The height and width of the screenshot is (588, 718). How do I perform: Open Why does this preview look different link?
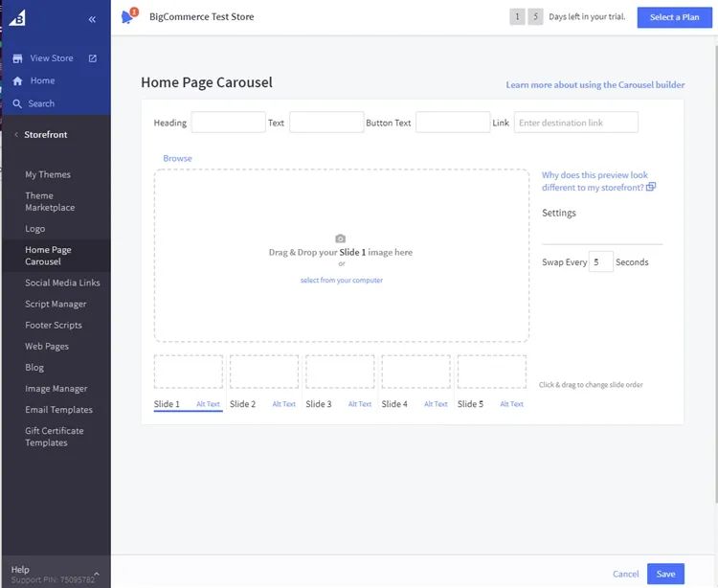tap(595, 181)
